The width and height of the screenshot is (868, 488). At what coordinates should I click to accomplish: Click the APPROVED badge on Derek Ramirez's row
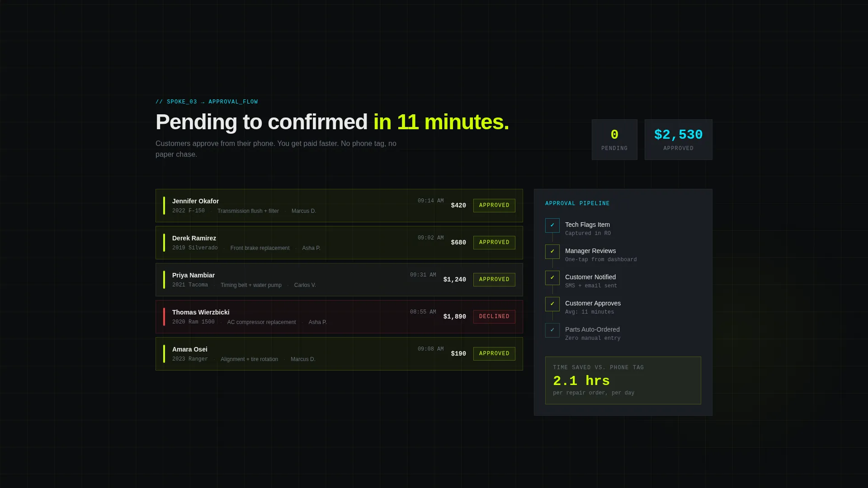coord(494,243)
